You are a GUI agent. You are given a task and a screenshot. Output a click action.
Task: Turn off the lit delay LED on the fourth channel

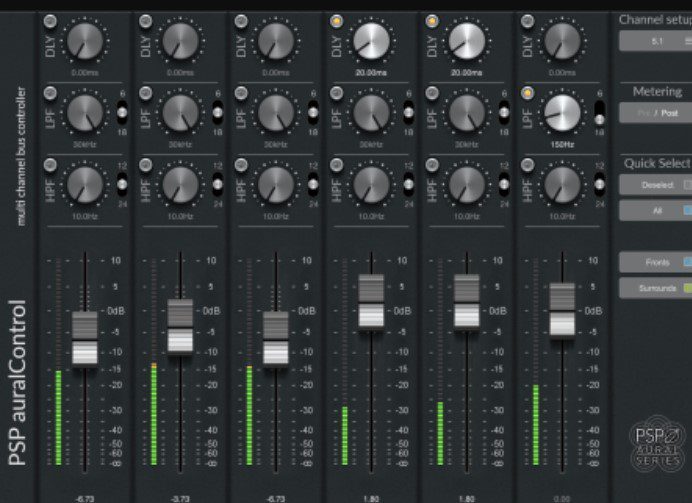click(x=337, y=21)
